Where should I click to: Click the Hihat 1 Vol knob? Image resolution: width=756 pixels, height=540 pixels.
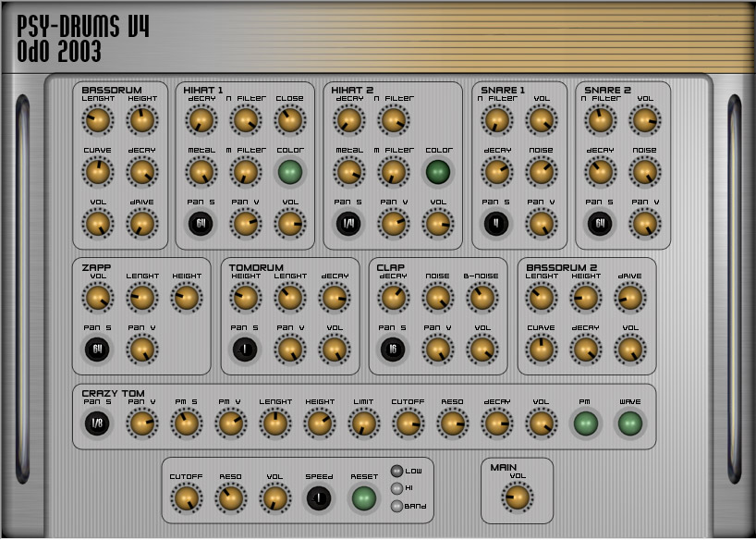click(x=290, y=224)
